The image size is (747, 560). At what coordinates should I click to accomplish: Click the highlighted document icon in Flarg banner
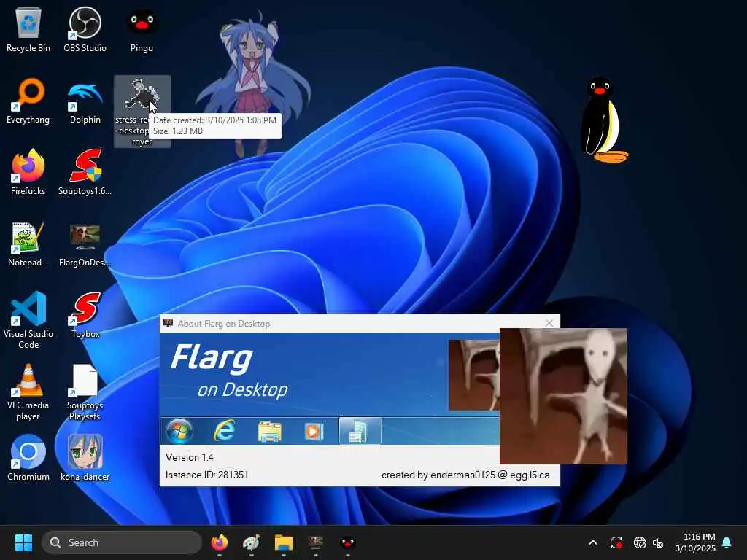[x=360, y=431]
